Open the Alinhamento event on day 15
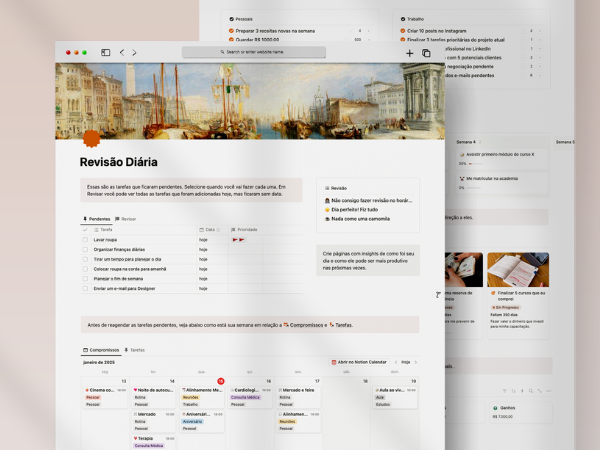Screen dimensions: 600x450 (202, 397)
